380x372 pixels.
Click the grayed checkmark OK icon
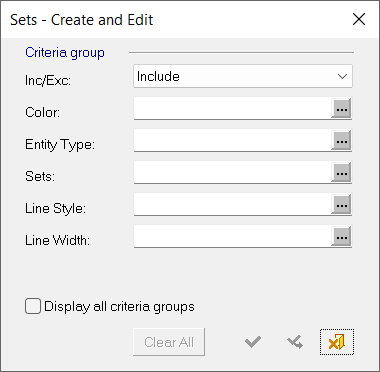pyautogui.click(x=253, y=342)
